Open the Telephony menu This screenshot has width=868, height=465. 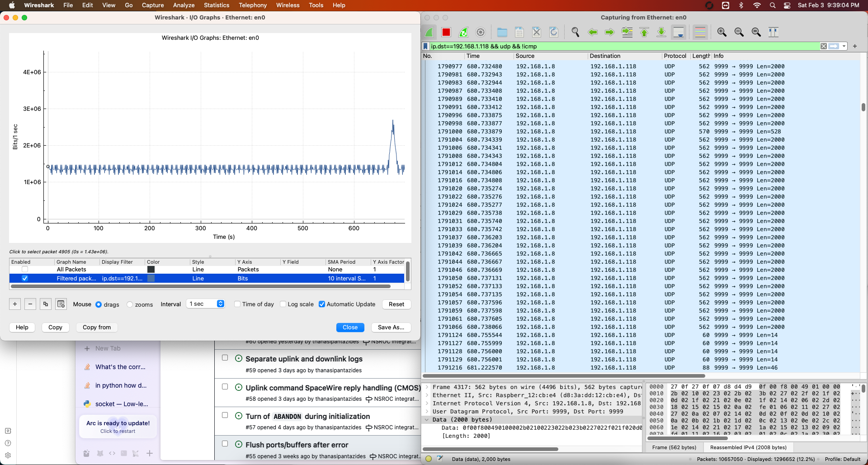click(x=253, y=5)
